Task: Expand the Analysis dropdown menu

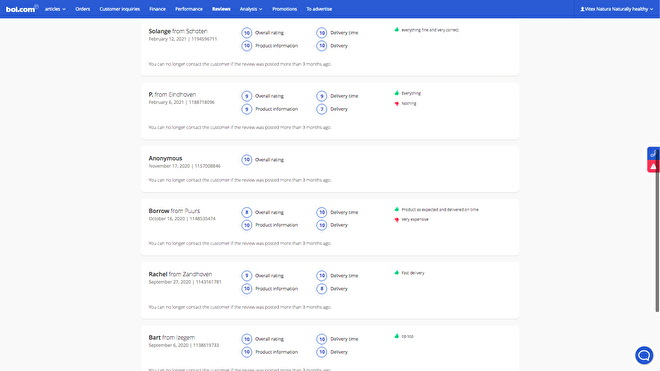Action: (251, 9)
